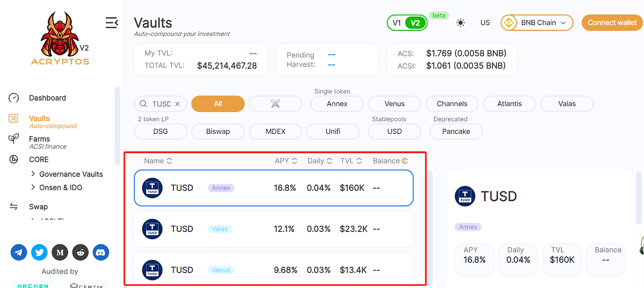This screenshot has height=288, width=644.
Task: Filter by USD stablepools
Action: [395, 132]
